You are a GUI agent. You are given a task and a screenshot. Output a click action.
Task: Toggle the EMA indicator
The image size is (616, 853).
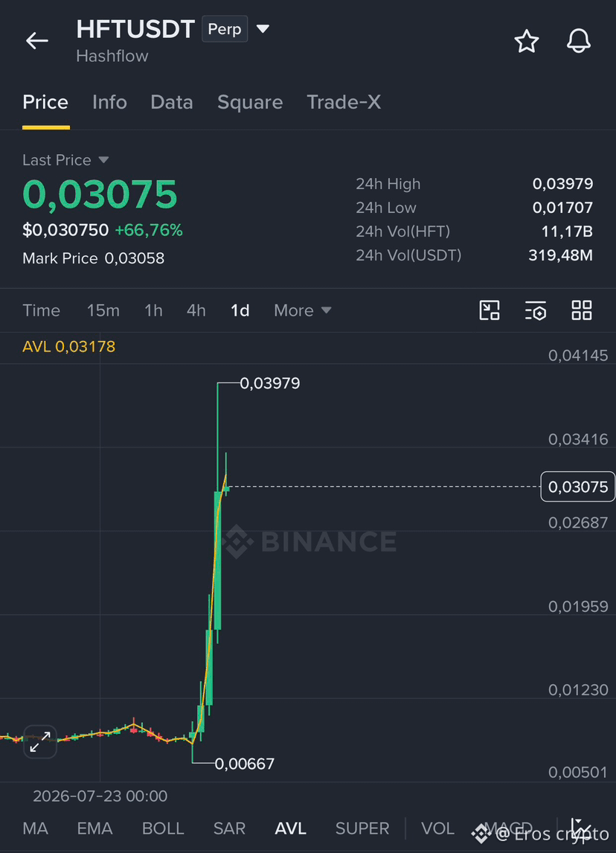pos(94,828)
